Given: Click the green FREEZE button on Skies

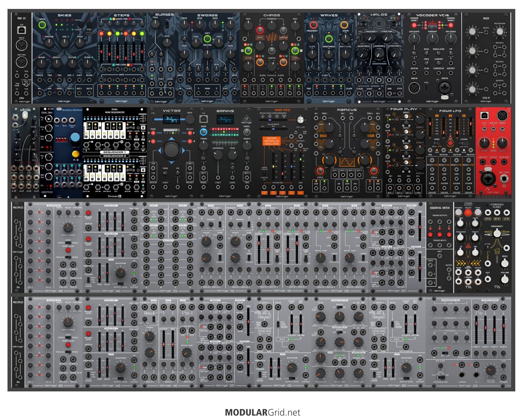Looking at the screenshot, I should pos(42,25).
